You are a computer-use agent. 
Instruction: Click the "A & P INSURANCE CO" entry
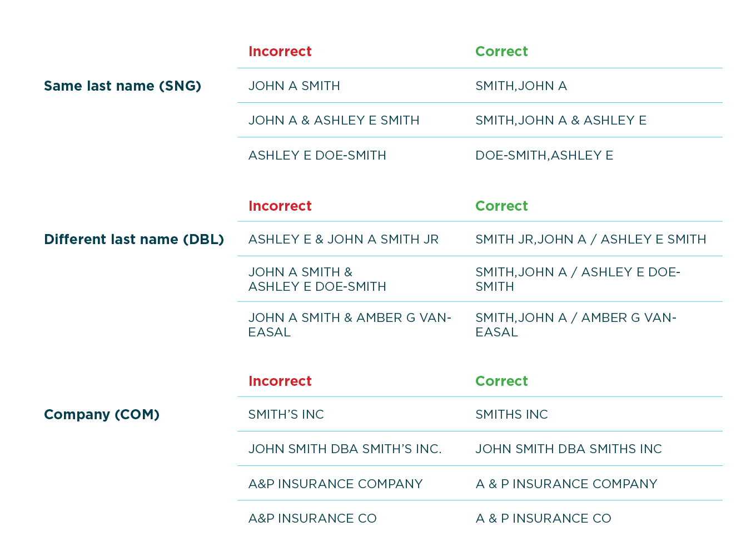(x=543, y=519)
